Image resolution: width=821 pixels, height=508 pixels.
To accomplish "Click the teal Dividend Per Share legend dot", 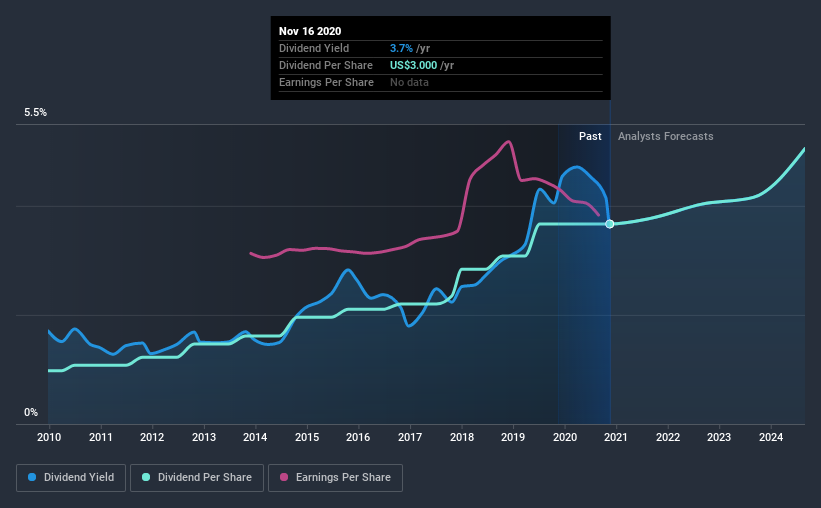I will click(146, 477).
